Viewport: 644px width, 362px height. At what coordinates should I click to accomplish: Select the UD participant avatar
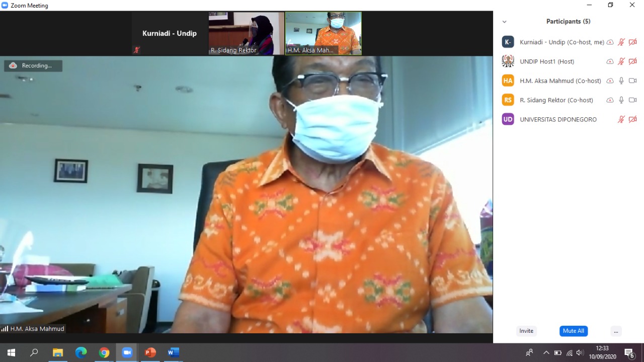coord(508,119)
